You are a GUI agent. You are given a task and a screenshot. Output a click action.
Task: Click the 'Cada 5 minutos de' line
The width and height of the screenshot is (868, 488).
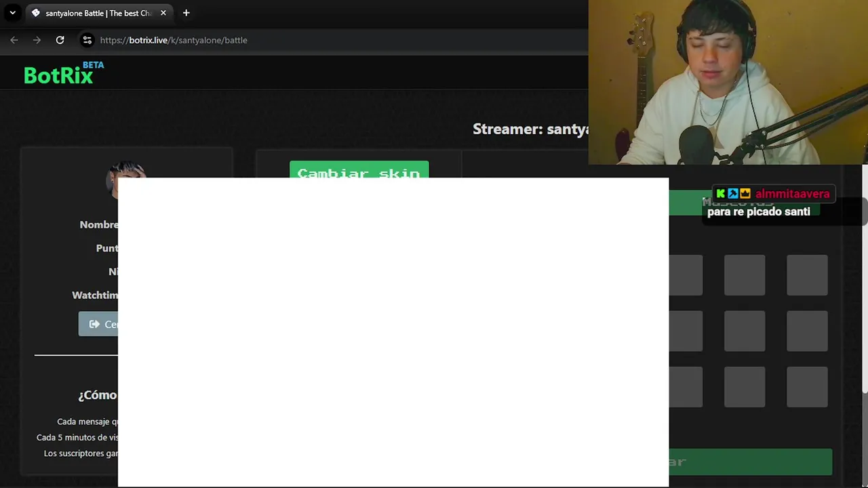pos(77,437)
